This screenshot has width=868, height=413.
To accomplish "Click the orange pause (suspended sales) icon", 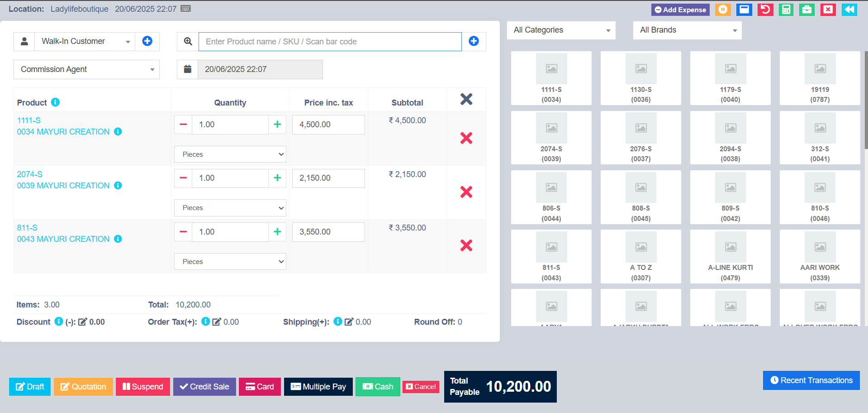I will click(723, 10).
